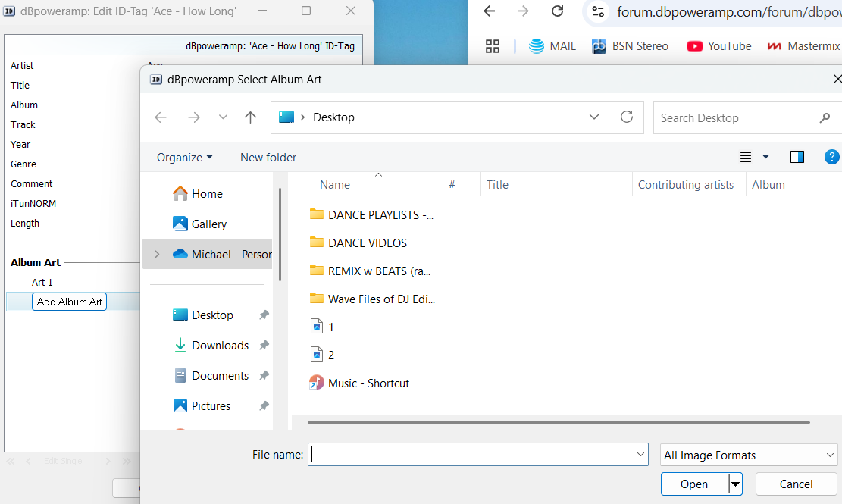This screenshot has width=842, height=504.
Task: Click Add Album Art in ID-Tag window
Action: click(x=69, y=302)
